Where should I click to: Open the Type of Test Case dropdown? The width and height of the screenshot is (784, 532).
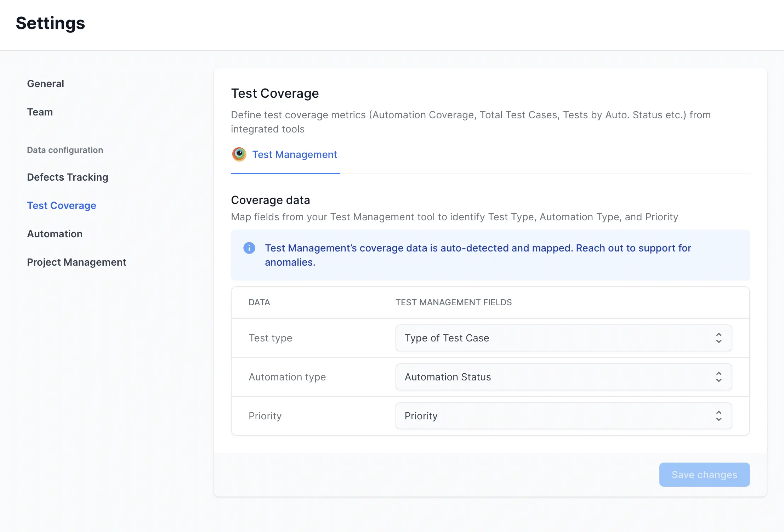[x=563, y=338]
